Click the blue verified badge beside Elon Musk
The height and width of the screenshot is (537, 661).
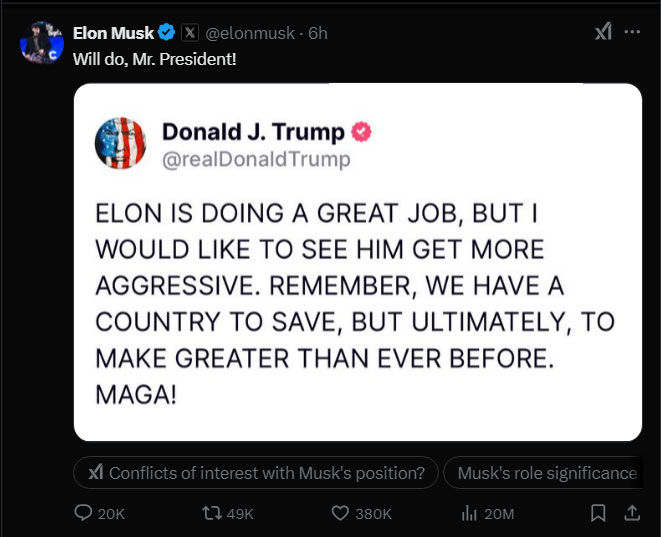(167, 33)
